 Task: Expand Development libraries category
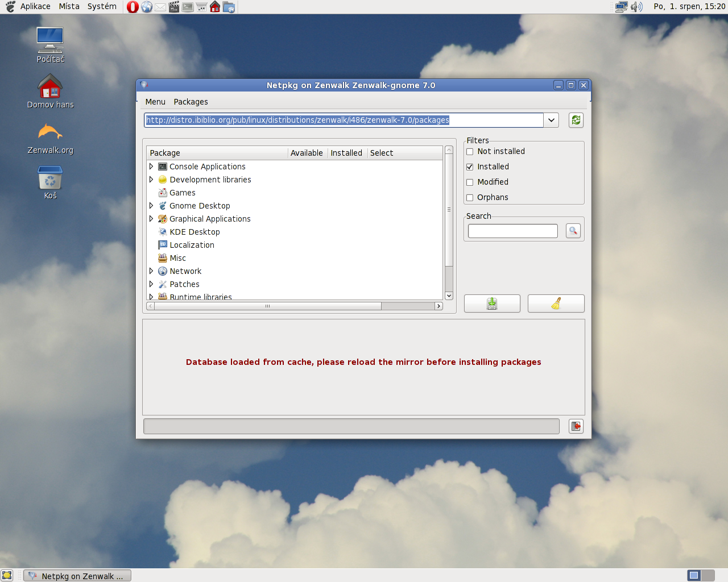tap(151, 180)
